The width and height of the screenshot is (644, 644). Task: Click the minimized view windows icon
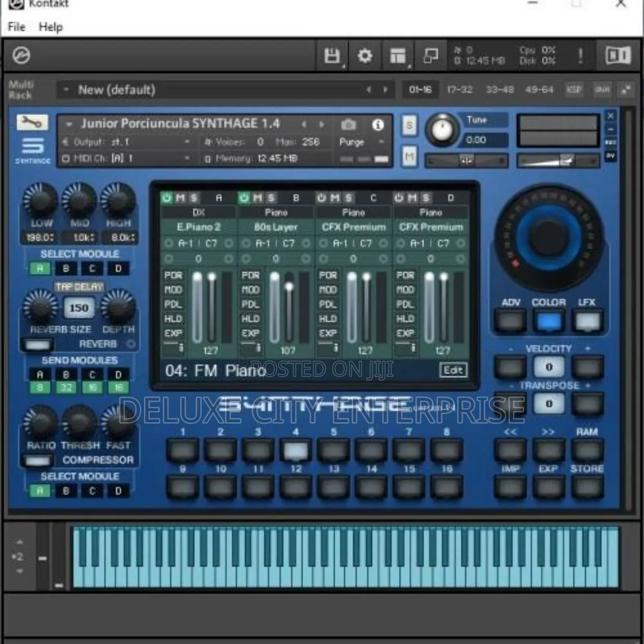tap(431, 56)
